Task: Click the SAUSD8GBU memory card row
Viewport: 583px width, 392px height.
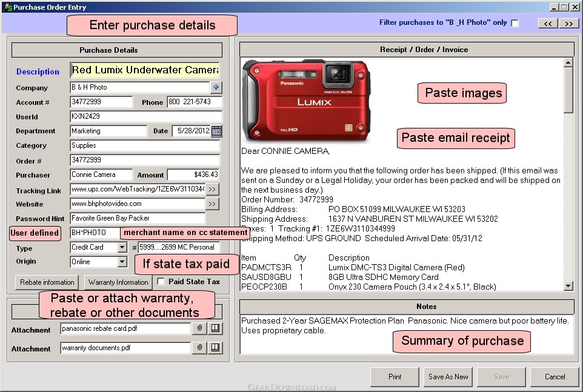Action: pos(340,277)
